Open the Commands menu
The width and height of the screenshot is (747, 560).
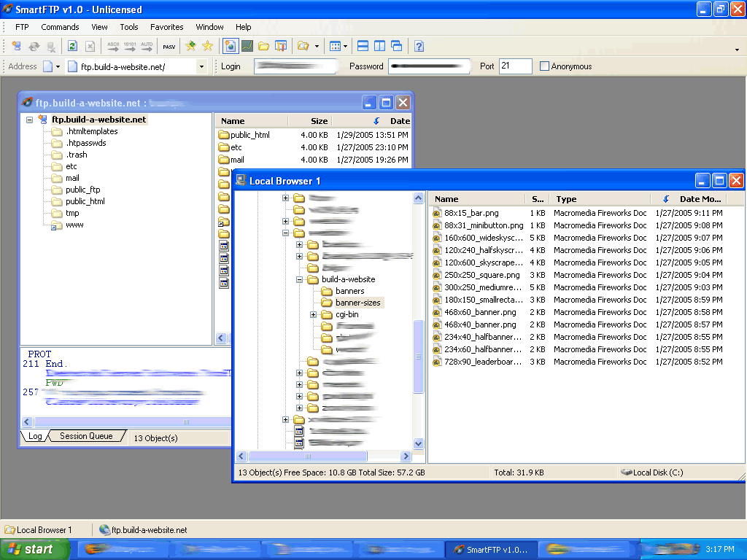coord(60,27)
